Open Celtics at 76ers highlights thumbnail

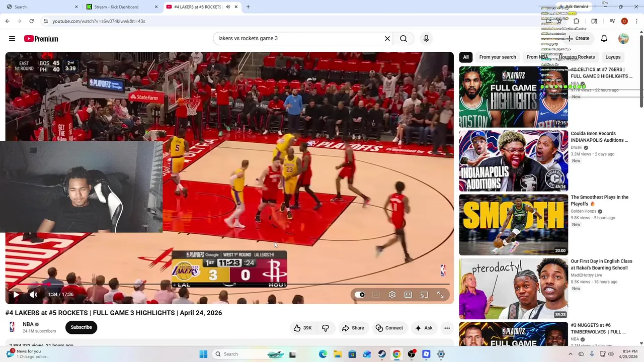point(513,97)
